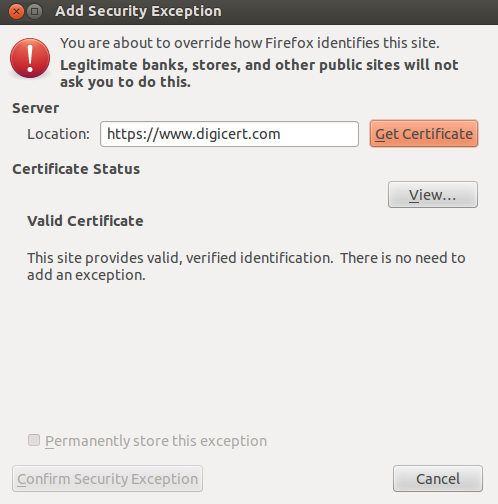Click the Add Security Exception window title
This screenshot has width=498, height=504.
click(138, 11)
